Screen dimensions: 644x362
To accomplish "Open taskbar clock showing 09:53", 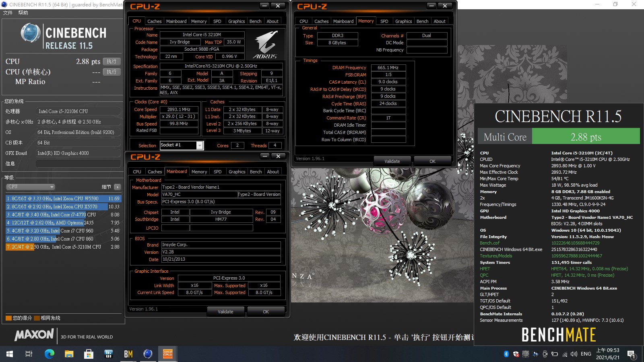I will point(608,354).
